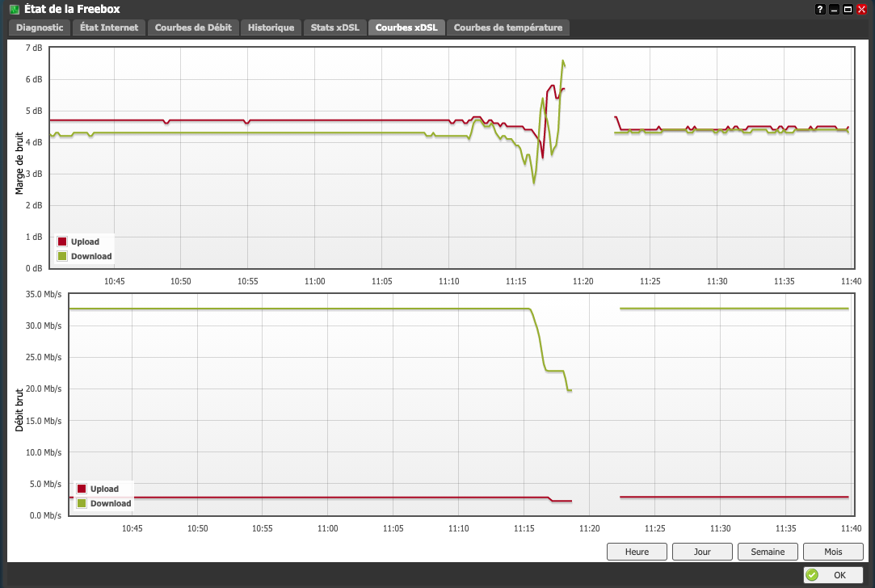Viewport: 875px width, 588px height.
Task: Click red Upload swatch in noise margin legend
Action: tap(62, 241)
